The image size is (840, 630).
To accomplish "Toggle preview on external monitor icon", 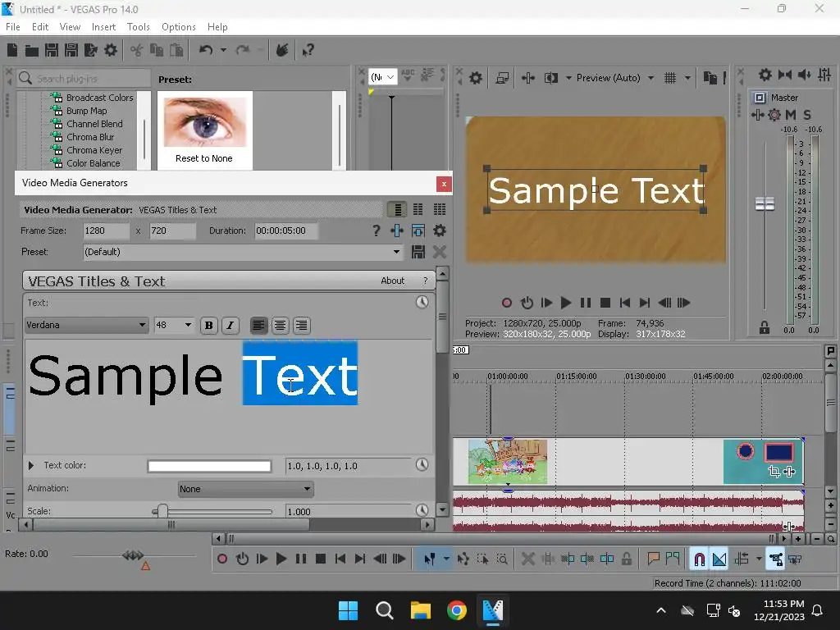I will 502,78.
